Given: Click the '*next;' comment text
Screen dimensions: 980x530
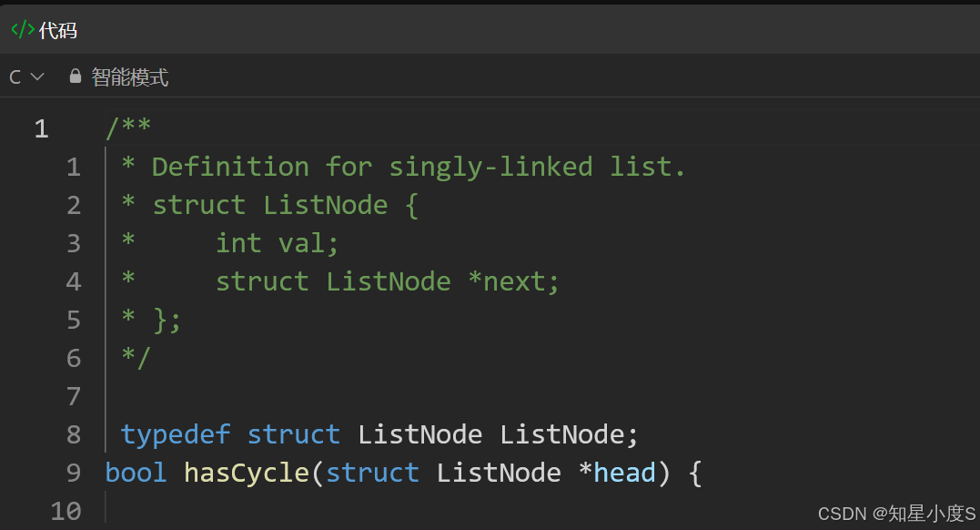Looking at the screenshot, I should 513,281.
